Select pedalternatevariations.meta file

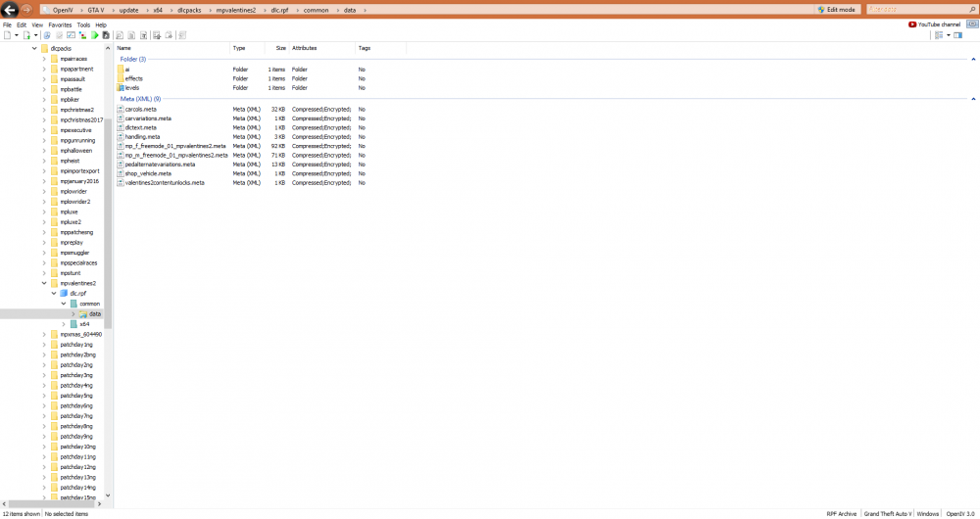[x=160, y=165]
